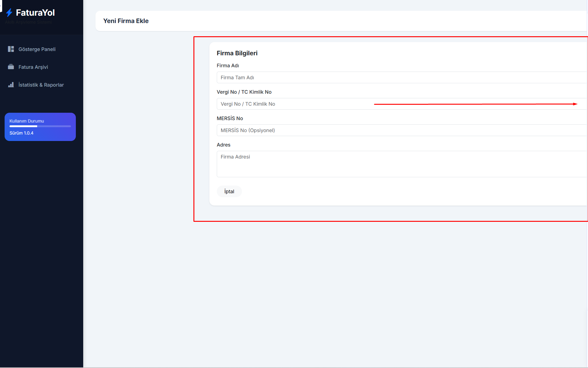The image size is (588, 368).
Task: Click the Adres field label
Action: click(x=224, y=145)
